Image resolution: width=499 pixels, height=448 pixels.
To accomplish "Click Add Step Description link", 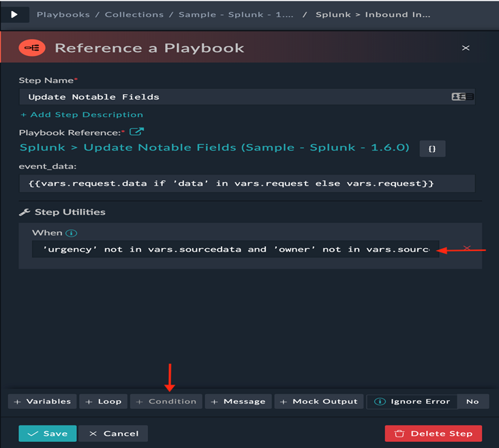I will (82, 115).
